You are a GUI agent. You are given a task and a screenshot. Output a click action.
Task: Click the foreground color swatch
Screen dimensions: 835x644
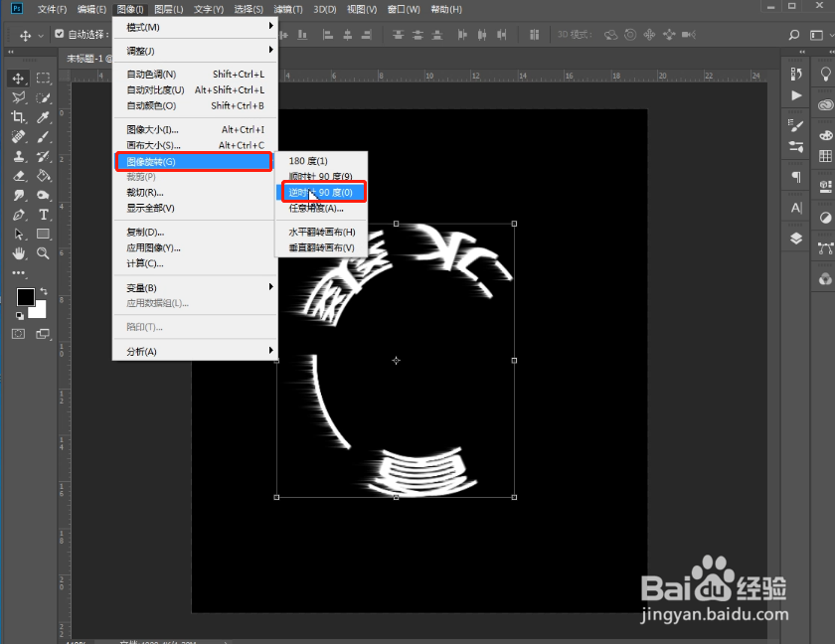click(x=25, y=296)
